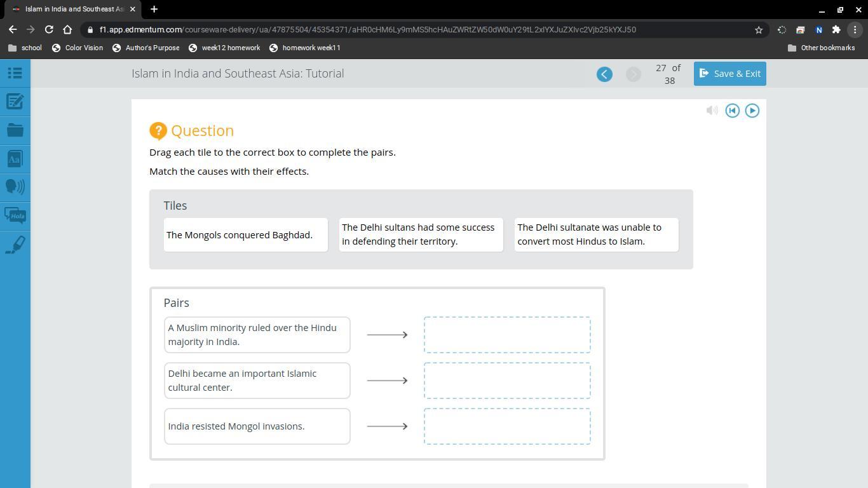This screenshot has height=488, width=868.
Task: Select the highlighter tool in the sidebar
Action: [x=15, y=245]
